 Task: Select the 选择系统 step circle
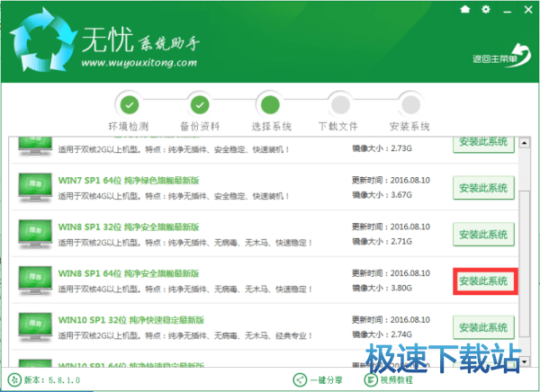[x=270, y=105]
